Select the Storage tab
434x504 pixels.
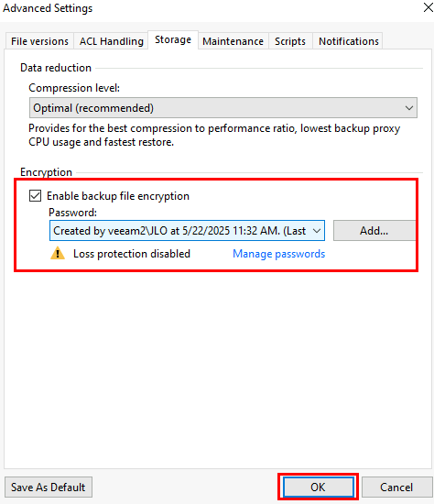pos(173,39)
